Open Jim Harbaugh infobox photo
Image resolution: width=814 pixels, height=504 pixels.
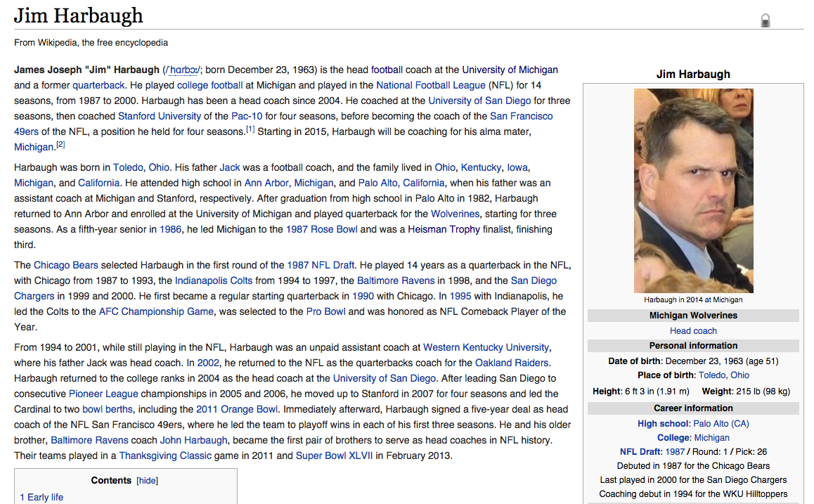693,190
